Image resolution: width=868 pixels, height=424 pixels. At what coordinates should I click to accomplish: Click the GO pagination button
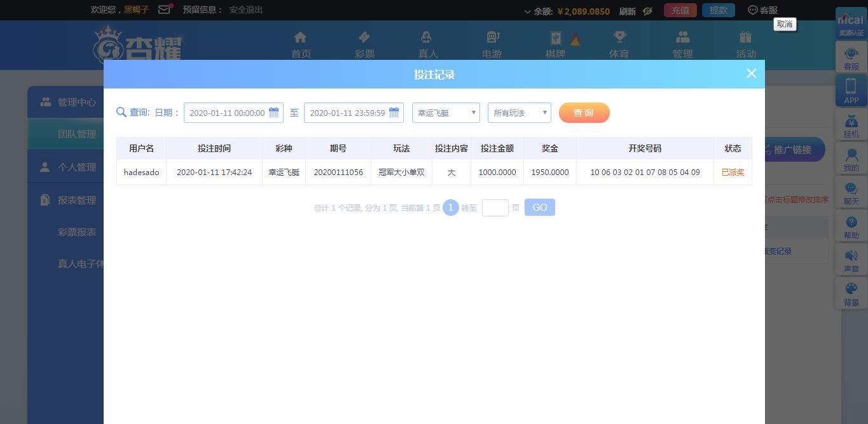pyautogui.click(x=540, y=208)
